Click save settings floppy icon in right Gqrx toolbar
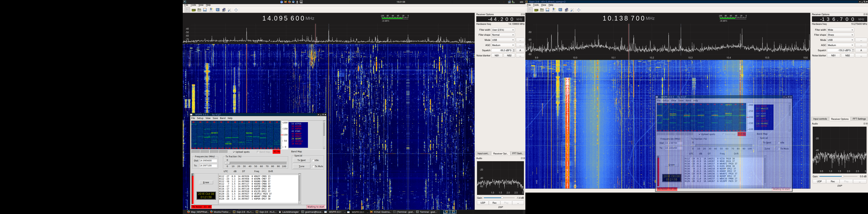This screenshot has height=214, width=868. 547,10
